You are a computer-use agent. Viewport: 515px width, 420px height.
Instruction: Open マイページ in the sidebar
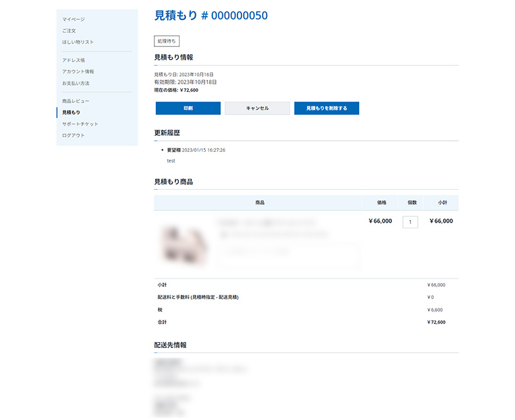click(73, 19)
